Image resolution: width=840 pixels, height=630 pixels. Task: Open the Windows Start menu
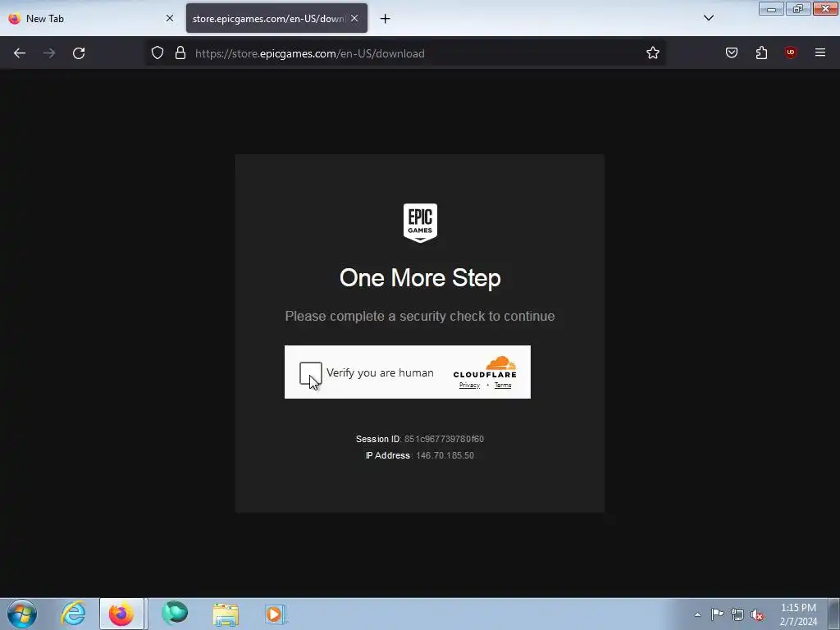coord(22,614)
